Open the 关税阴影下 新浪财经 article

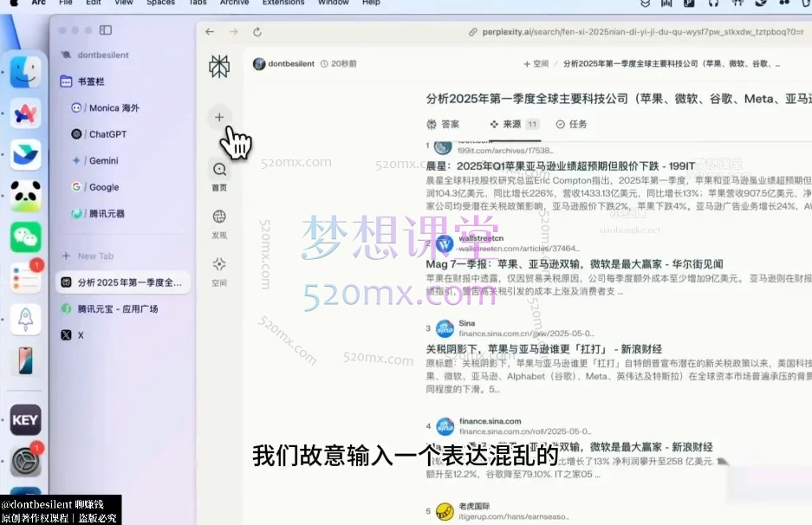(543, 349)
